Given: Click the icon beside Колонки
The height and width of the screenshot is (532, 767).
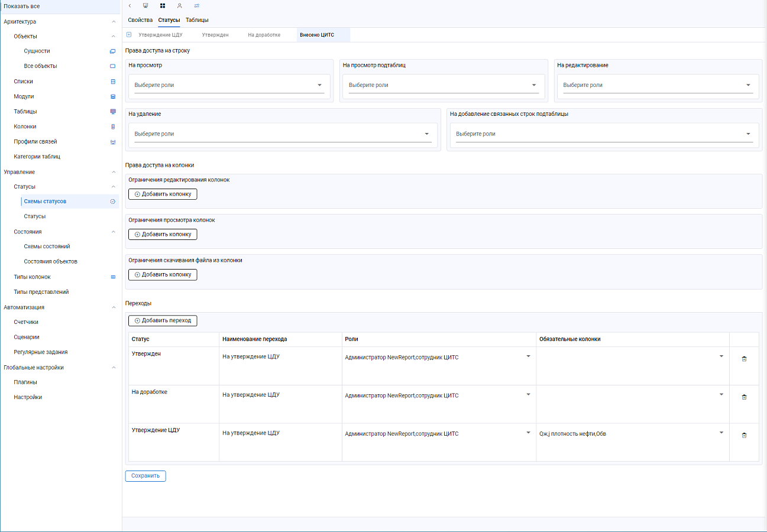Looking at the screenshot, I should coord(113,126).
